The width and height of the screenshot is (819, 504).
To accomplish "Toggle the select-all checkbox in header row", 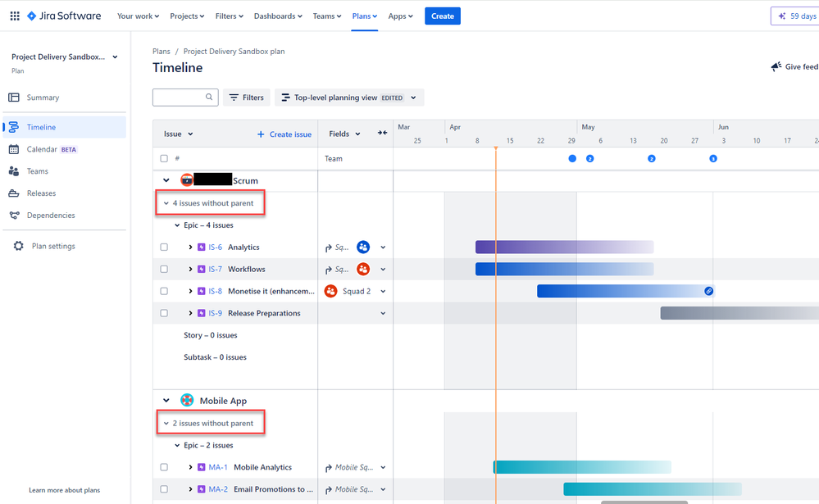I will [x=164, y=158].
